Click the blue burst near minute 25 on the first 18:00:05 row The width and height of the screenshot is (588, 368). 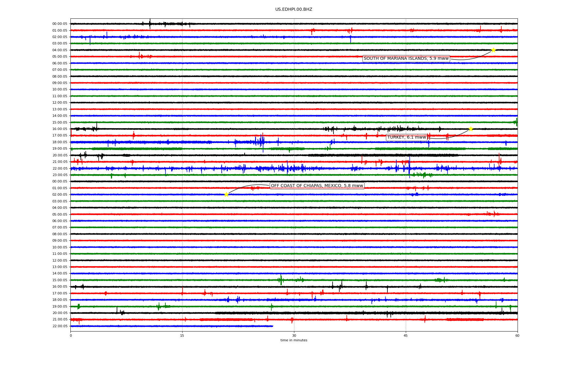(261, 142)
